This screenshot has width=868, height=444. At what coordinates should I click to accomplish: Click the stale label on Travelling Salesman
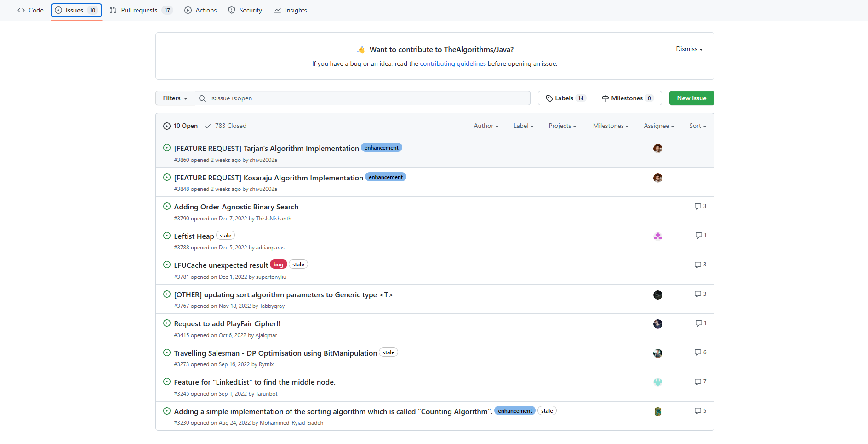(388, 352)
